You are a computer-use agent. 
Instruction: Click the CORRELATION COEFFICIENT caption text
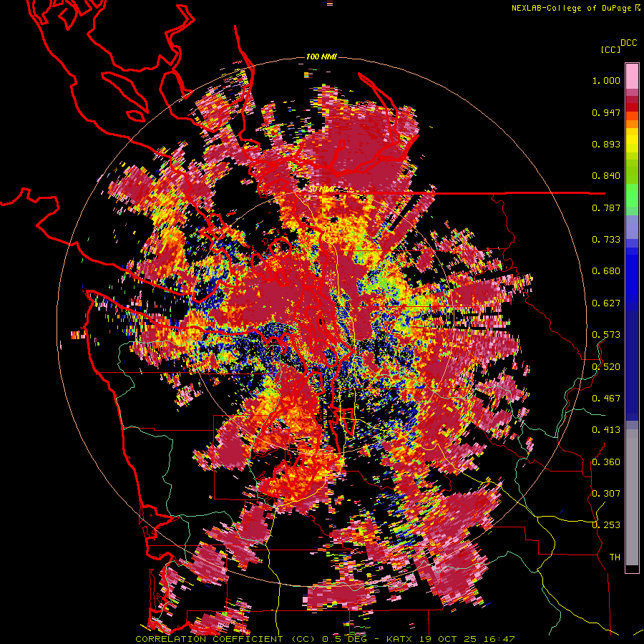tap(209, 639)
